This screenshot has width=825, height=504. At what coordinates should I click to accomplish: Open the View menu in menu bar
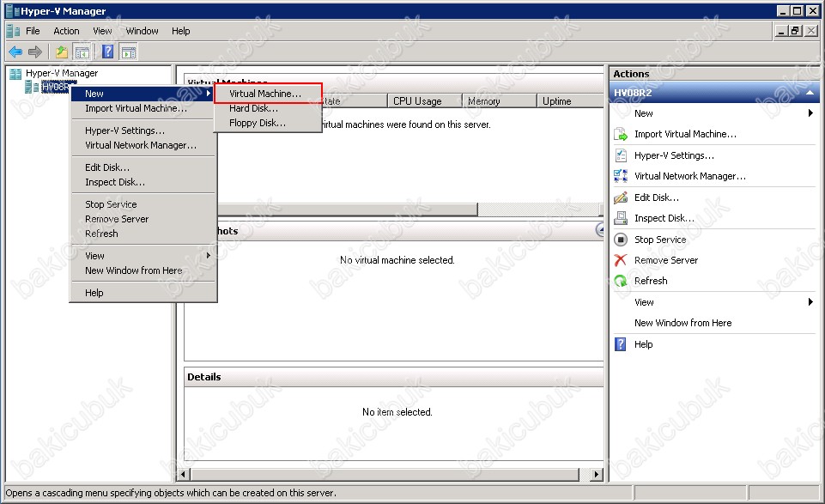[102, 31]
